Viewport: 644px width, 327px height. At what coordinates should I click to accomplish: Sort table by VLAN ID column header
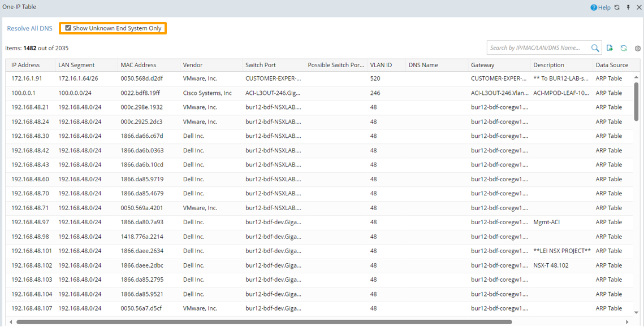(381, 65)
